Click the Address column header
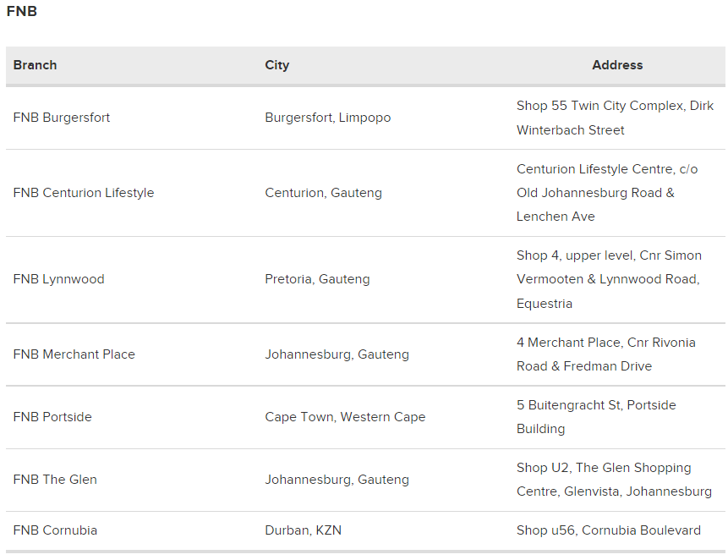Viewport: 728px width, 560px height. click(x=617, y=65)
